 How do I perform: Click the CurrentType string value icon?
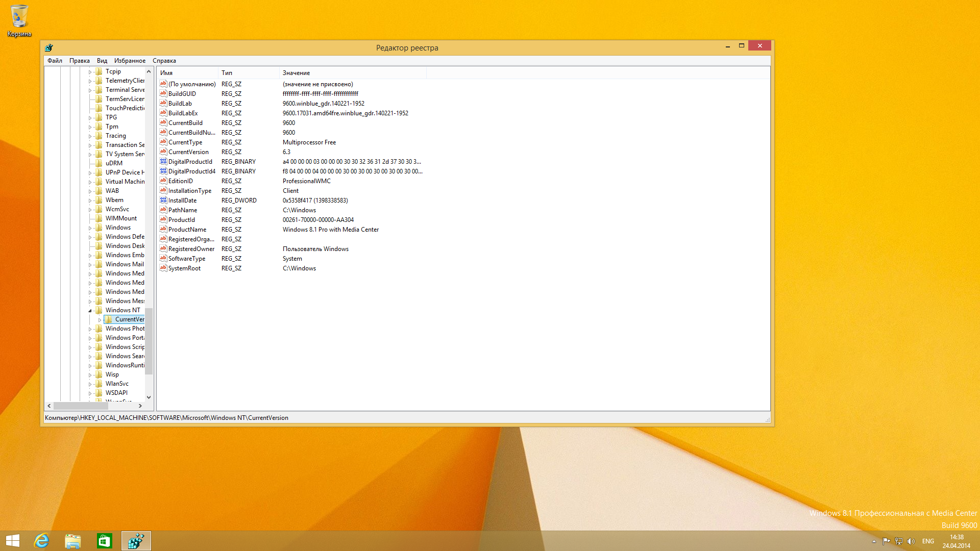pyautogui.click(x=163, y=142)
